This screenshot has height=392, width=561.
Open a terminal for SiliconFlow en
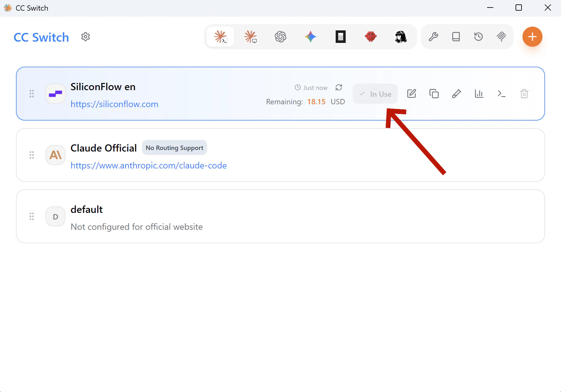[x=502, y=94]
